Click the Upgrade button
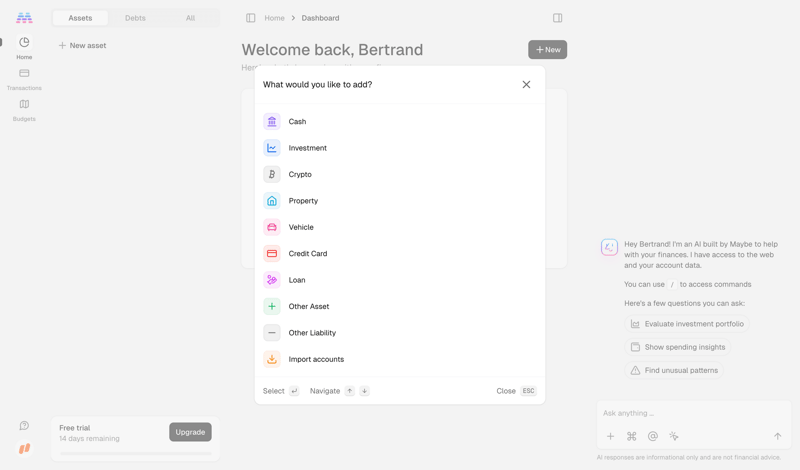 pyautogui.click(x=190, y=432)
